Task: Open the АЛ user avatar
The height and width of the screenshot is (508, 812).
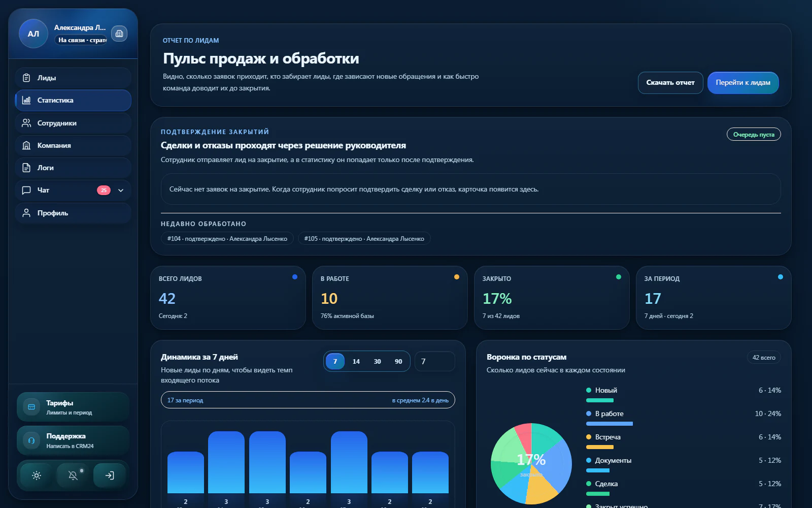Action: [x=33, y=34]
